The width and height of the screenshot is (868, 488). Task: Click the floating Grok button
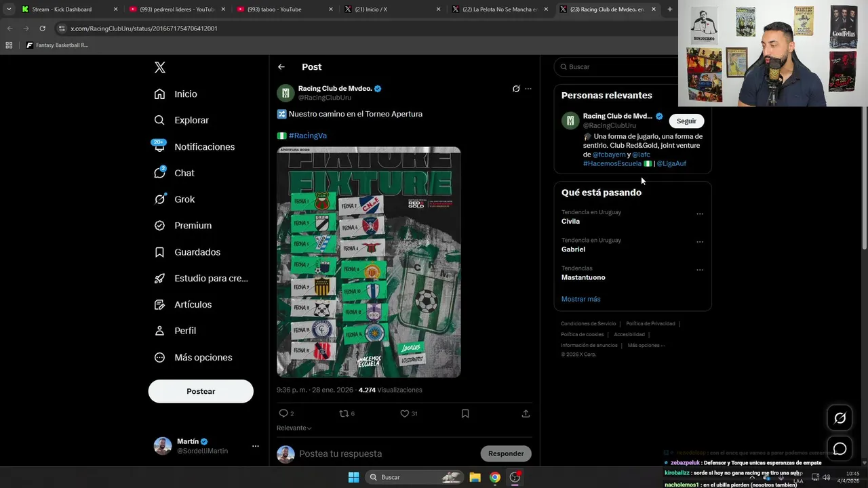(840, 418)
